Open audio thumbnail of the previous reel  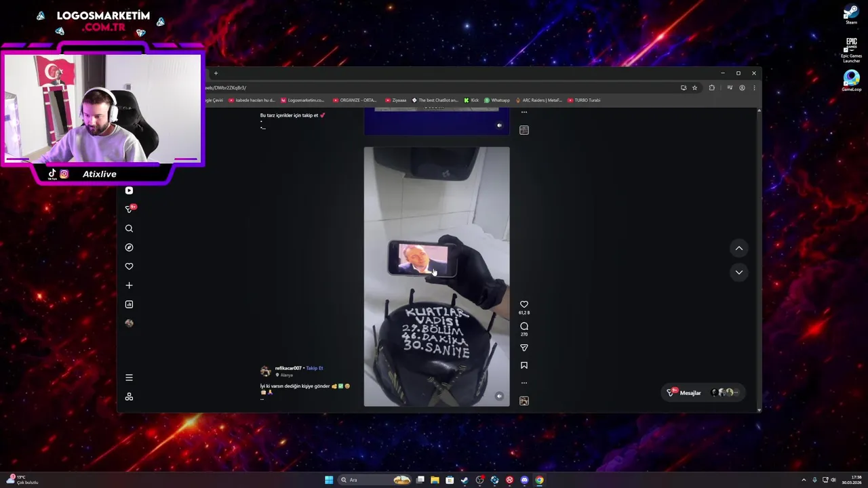pyautogui.click(x=524, y=130)
